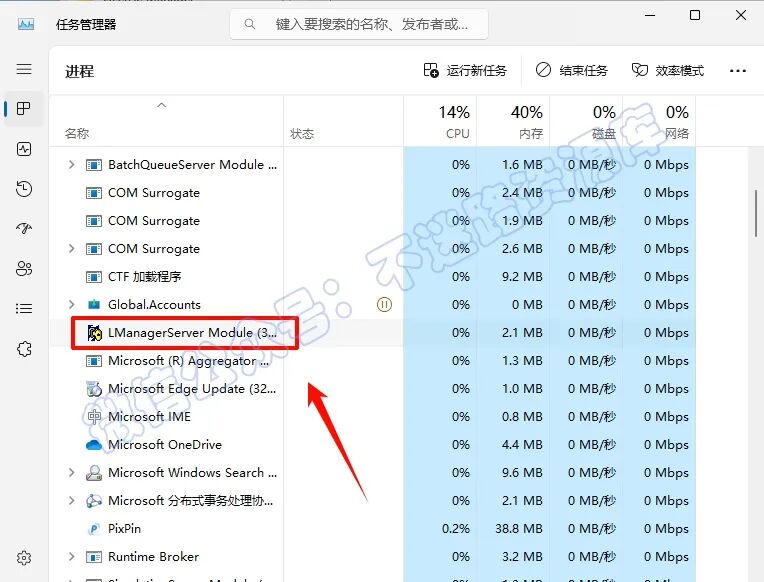Click the 0.2% CPU value of PixPin

(456, 529)
